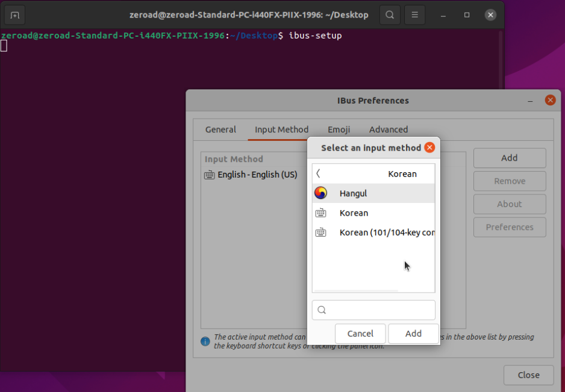Click keyboard icon beside Korean (101/104-key)
565x392 pixels.
tap(320, 232)
